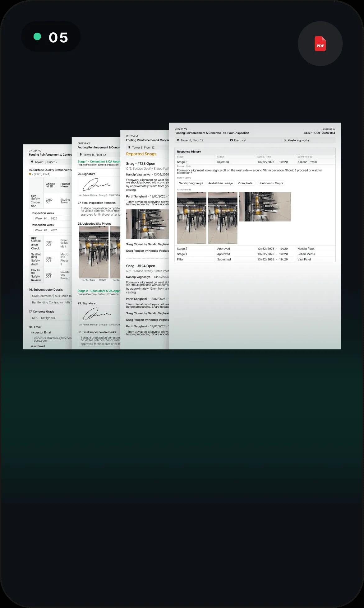The height and width of the screenshot is (608, 364).
Task: Click the 27. Final Inspection Remarks label
Action: pyautogui.click(x=96, y=203)
